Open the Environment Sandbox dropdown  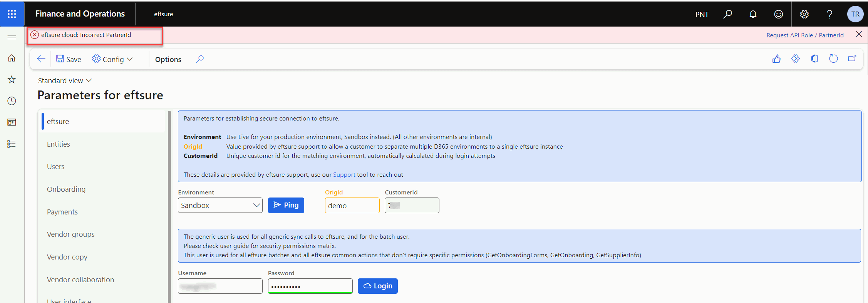pos(220,205)
